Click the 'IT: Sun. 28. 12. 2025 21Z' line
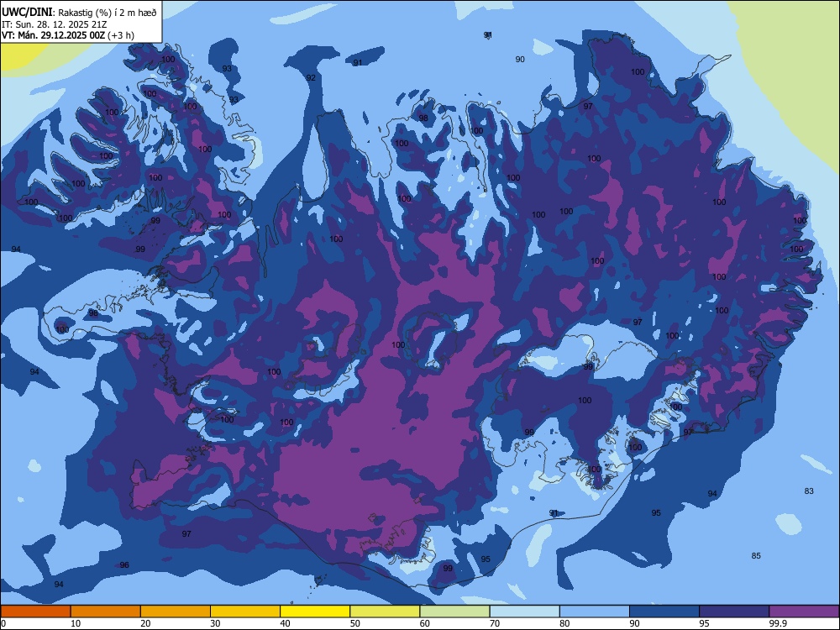Screen dimensions: 840x630 coord(54,24)
